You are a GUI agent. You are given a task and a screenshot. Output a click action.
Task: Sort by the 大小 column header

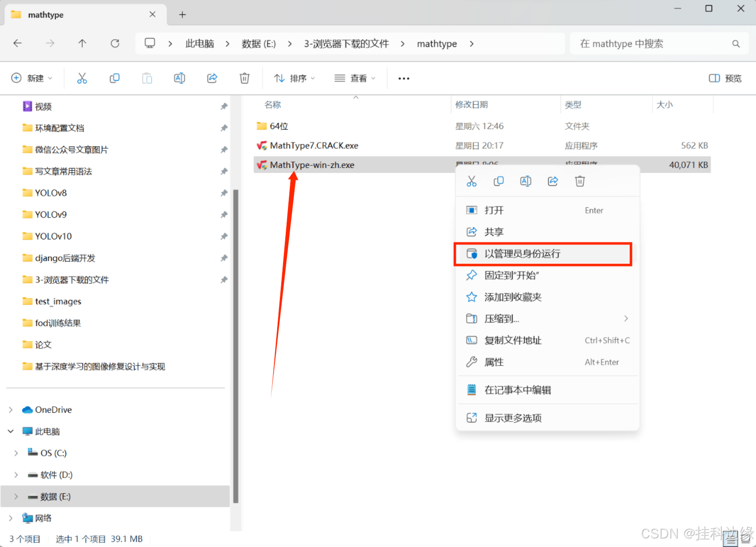(x=664, y=105)
